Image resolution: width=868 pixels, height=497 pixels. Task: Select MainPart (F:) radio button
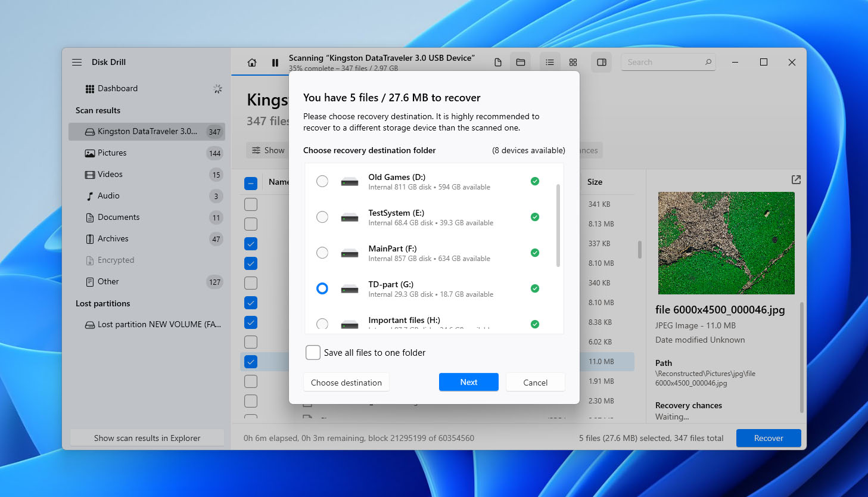pos(322,253)
